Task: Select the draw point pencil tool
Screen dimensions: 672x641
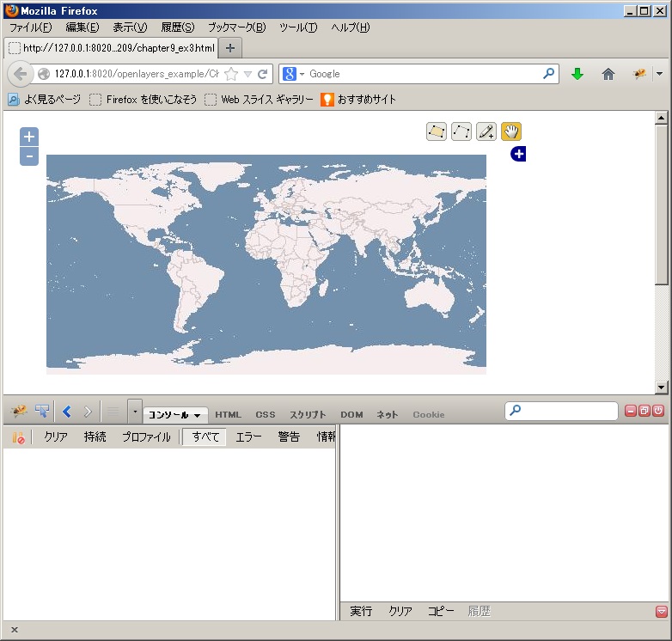Action: (486, 131)
